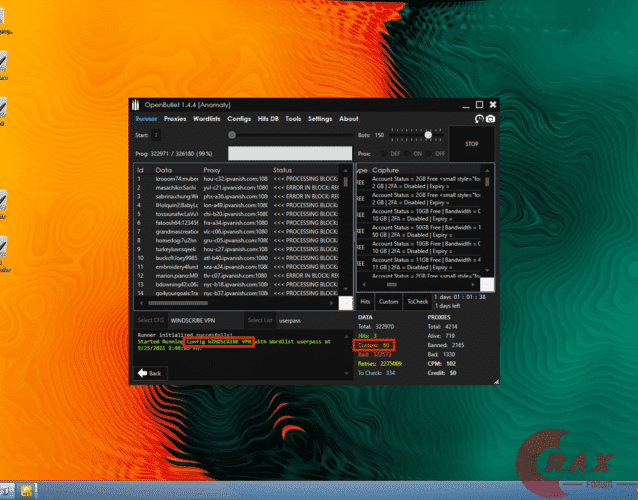Screen dimensions: 638x500
Task: Select row with proxy yul-c21.ipvanish.com
Action: 238,188
